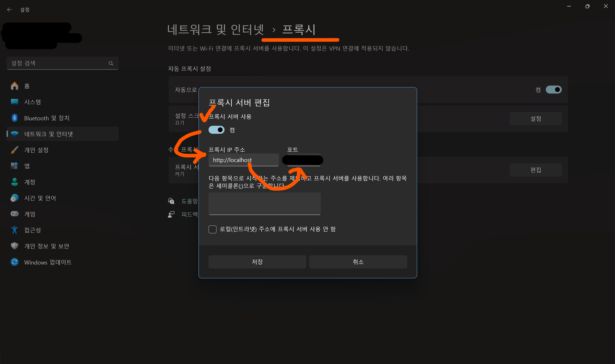Click the 개인 설정 paintbrush icon
Image resolution: width=615 pixels, height=364 pixels.
[x=14, y=150]
